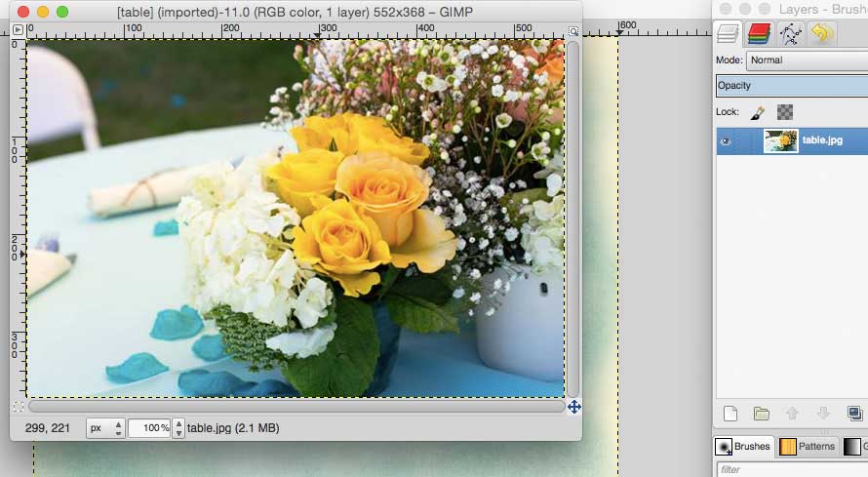Switch to the Paths tab
The height and width of the screenshot is (477, 868).
pyautogui.click(x=791, y=33)
